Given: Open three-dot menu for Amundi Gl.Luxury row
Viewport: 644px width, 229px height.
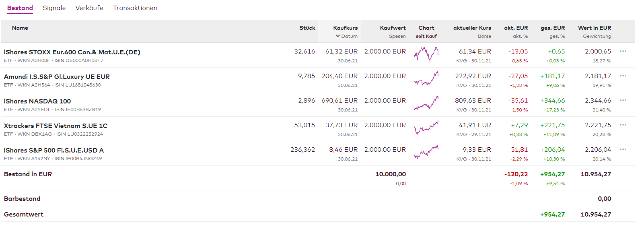Looking at the screenshot, I should point(623,76).
